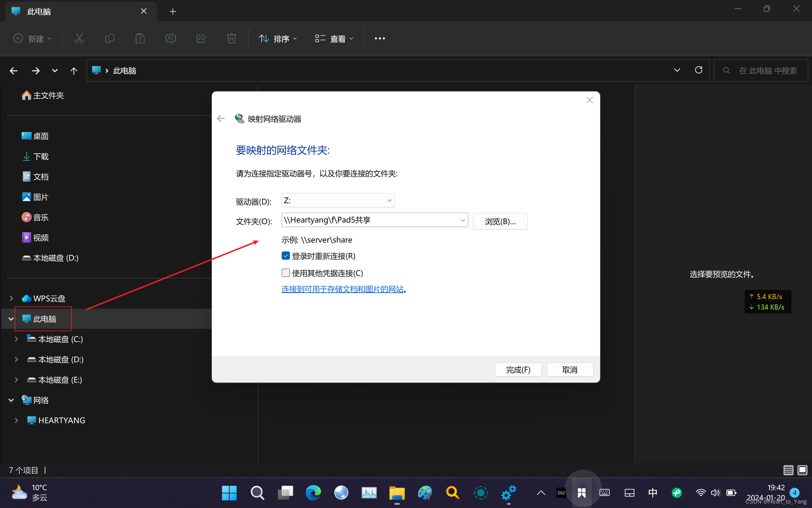Open 桌面 in navigation pane
Viewport: 812px width, 508px height.
pos(35,136)
